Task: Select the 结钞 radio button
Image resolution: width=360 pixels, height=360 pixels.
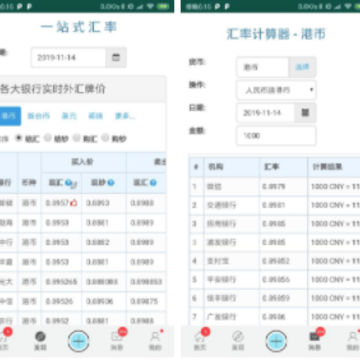Action: tap(48, 138)
